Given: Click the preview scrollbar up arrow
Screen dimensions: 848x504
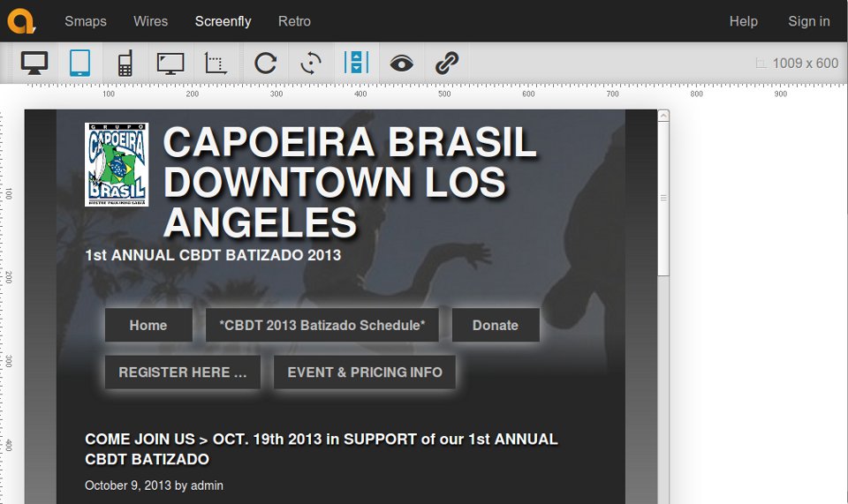Looking at the screenshot, I should click(663, 115).
